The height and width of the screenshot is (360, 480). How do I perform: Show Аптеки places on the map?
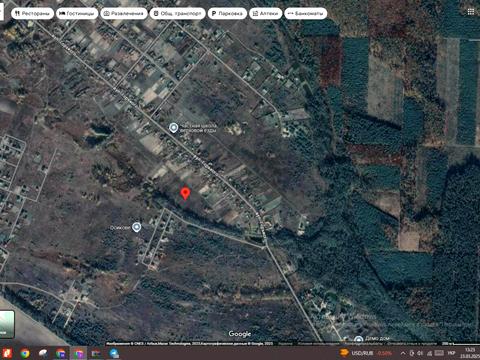[x=266, y=13]
